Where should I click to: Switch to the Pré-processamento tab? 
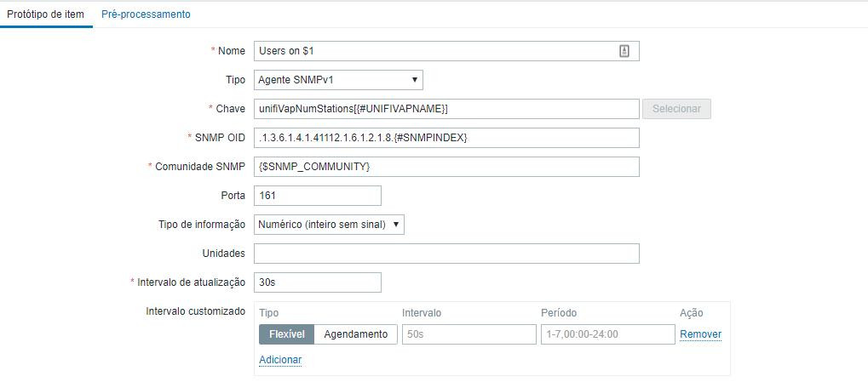pyautogui.click(x=146, y=14)
